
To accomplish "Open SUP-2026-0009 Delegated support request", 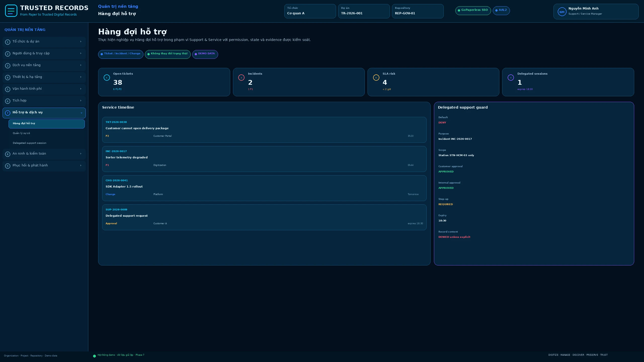I will [264, 217].
